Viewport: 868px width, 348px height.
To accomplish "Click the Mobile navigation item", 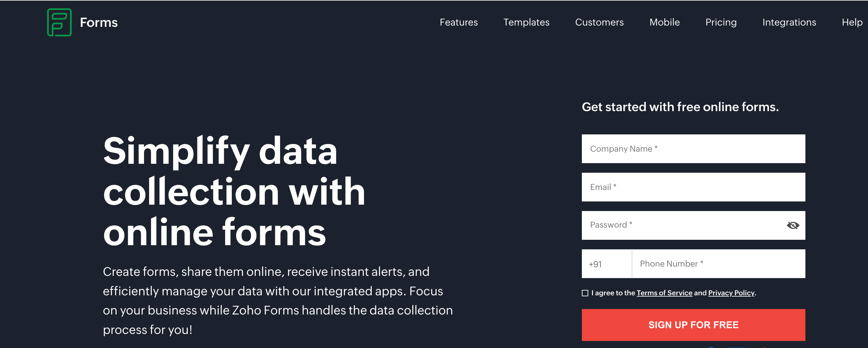I will [664, 22].
